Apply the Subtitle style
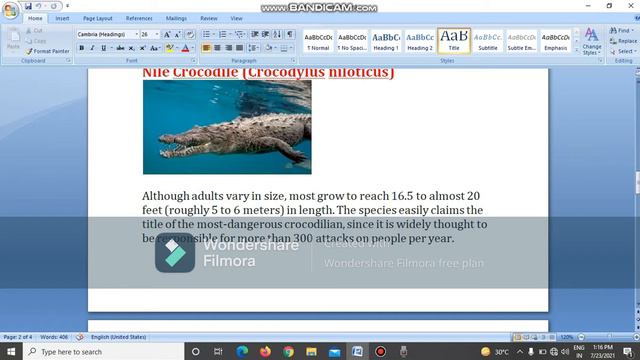The image size is (640, 360). click(488, 41)
